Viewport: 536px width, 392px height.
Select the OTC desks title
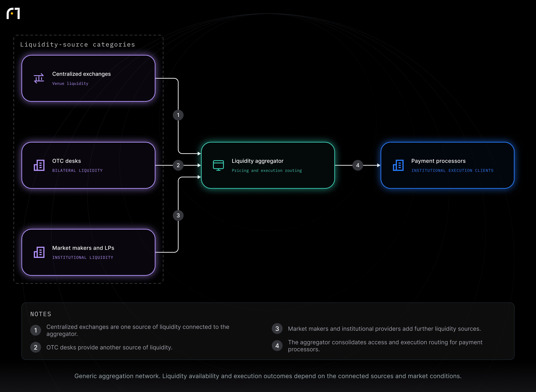coord(66,161)
